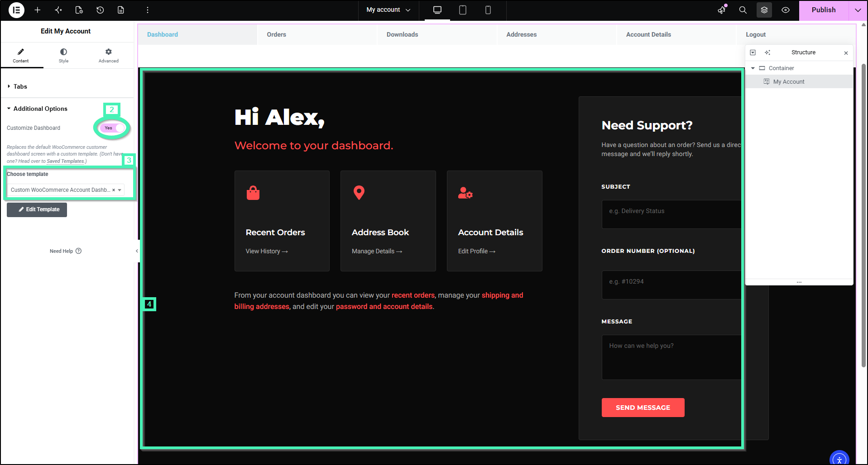Image resolution: width=868 pixels, height=465 pixels.
Task: Click the View History link
Action: pos(267,251)
